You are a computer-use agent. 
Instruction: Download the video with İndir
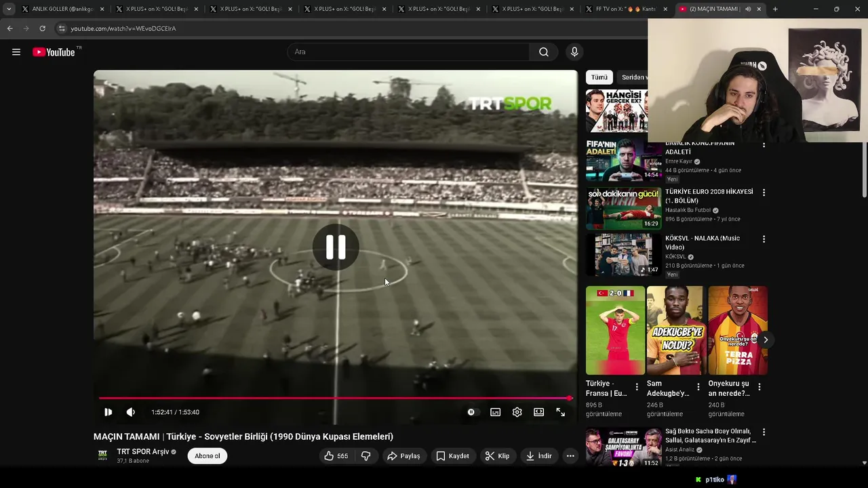click(x=538, y=456)
